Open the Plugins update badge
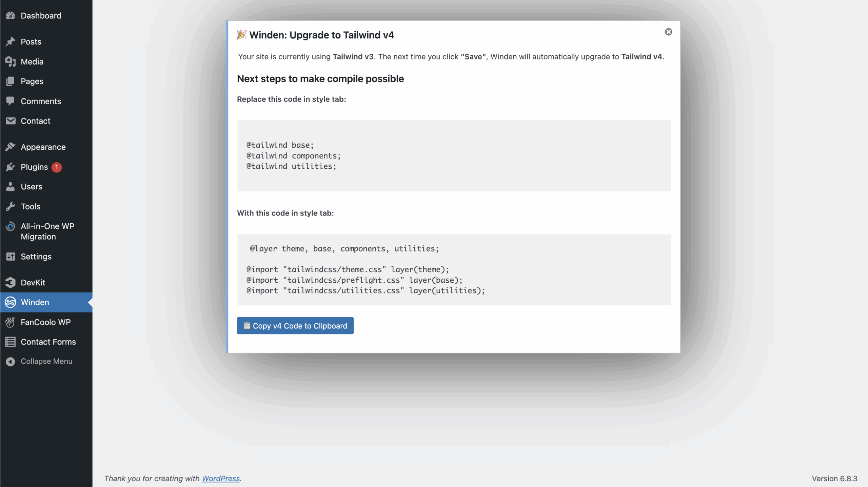Screen dimensions: 868x487 (56, 167)
